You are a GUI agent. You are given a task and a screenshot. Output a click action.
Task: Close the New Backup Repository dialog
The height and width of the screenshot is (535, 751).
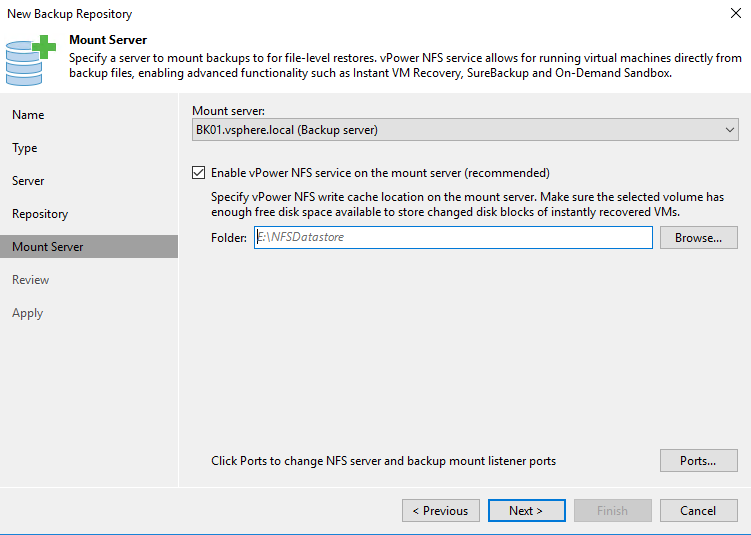point(736,14)
